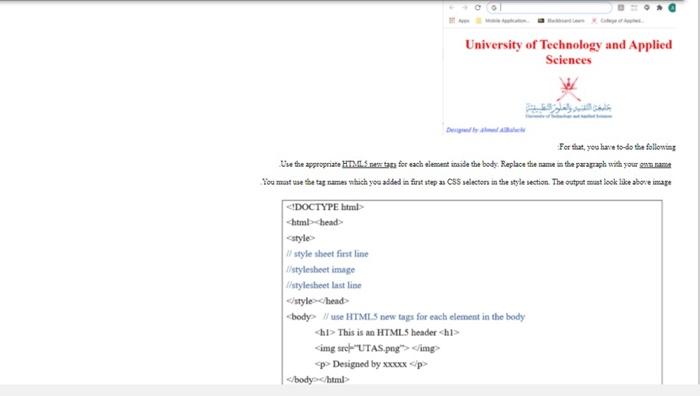Click the UTAS logo image
700x396 pixels.
pos(568,97)
